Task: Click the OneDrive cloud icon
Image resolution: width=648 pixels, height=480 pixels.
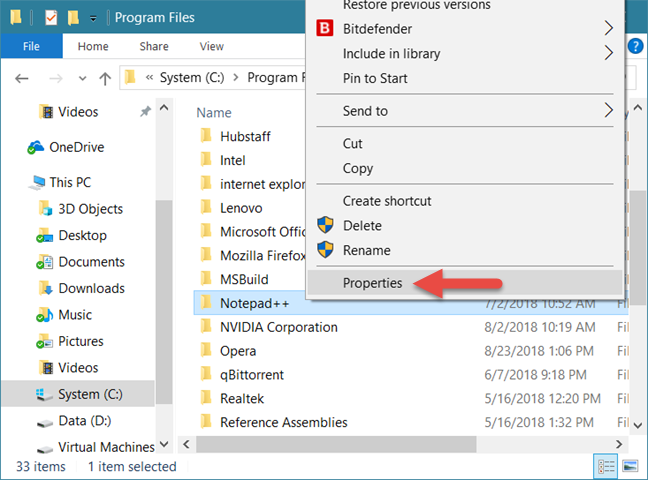Action: (x=36, y=147)
